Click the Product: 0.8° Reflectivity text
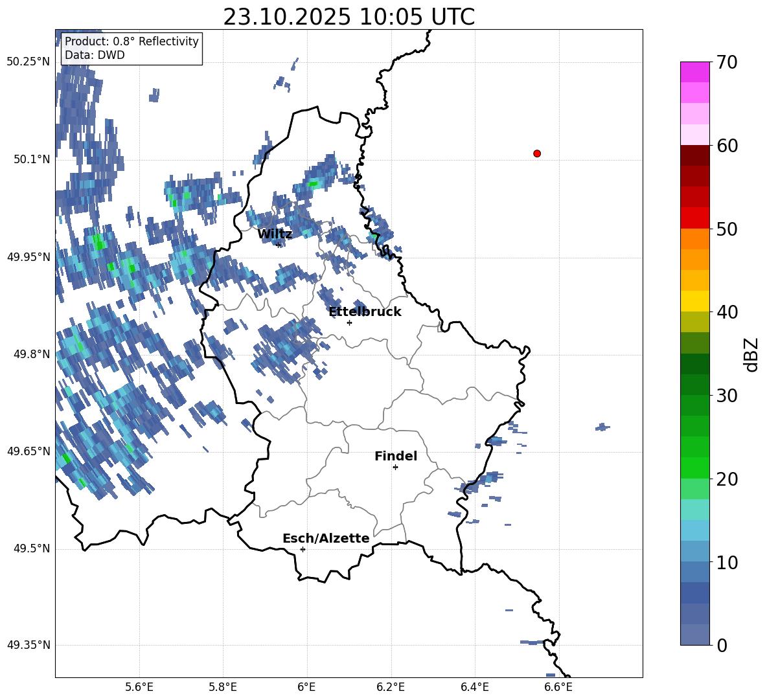767x700 pixels. [132, 41]
